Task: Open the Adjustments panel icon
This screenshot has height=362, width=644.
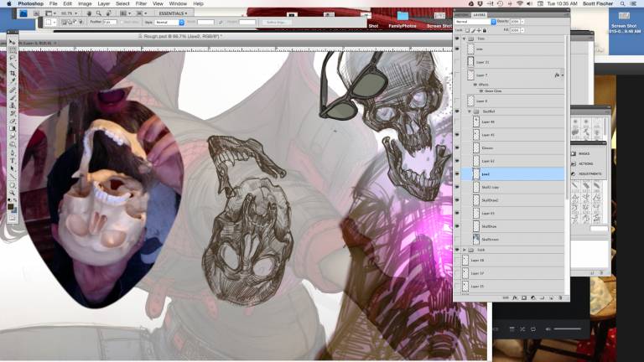Action: 574,173
